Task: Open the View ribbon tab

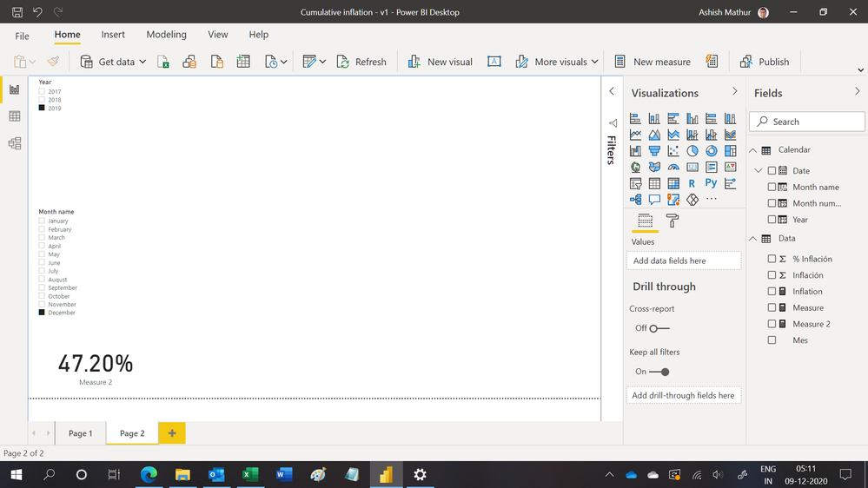Action: [217, 35]
